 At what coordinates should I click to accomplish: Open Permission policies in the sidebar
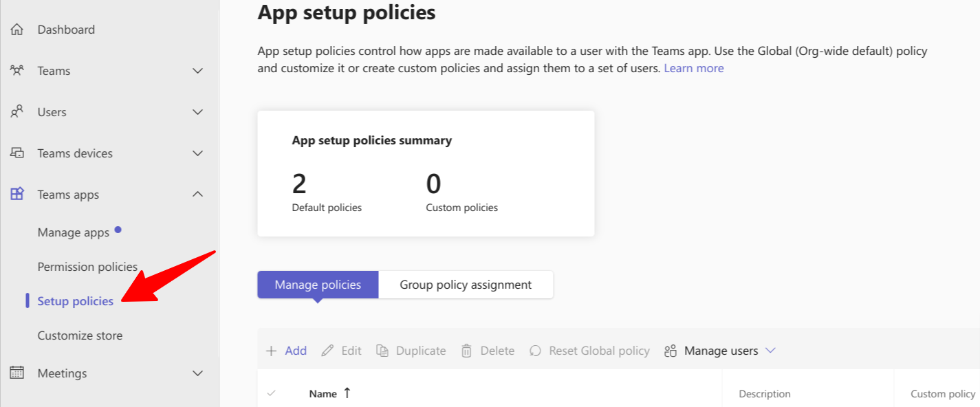point(87,267)
